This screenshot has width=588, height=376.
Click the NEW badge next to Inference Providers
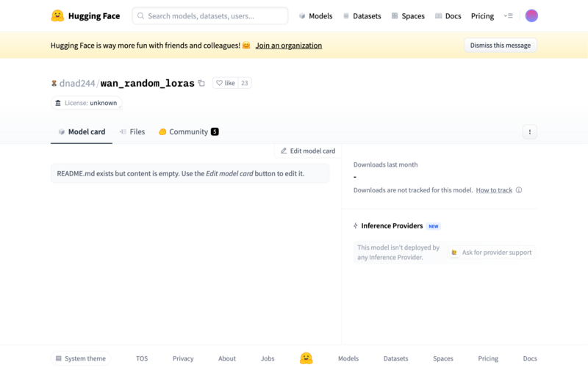click(434, 226)
